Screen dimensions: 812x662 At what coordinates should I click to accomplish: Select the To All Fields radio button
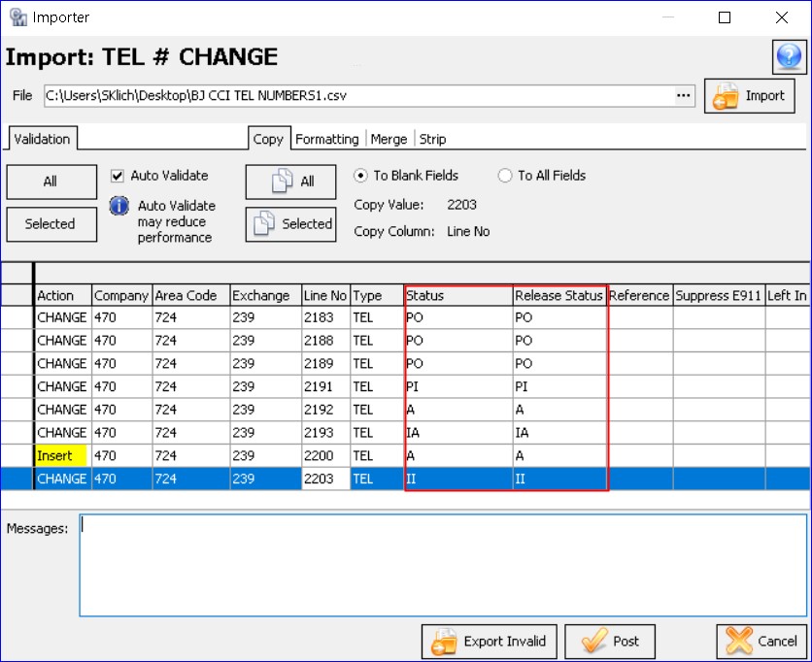(505, 176)
